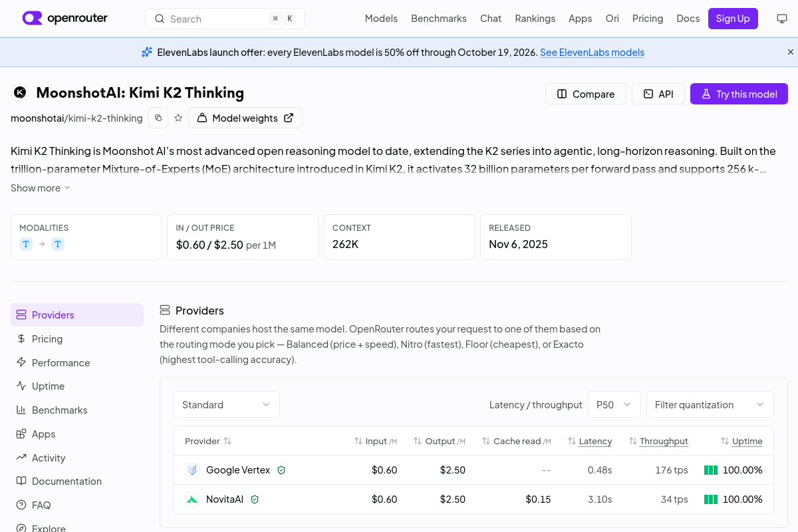This screenshot has width=798, height=532.
Task: Open the FAQ sidebar section
Action: (x=77, y=505)
